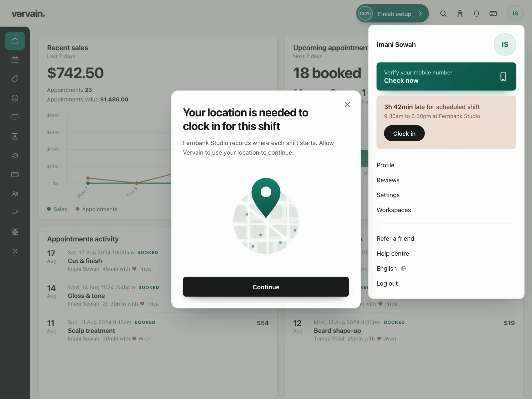This screenshot has width=532, height=399.
Task: Open the Calendar from the sidebar
Action: 15,60
